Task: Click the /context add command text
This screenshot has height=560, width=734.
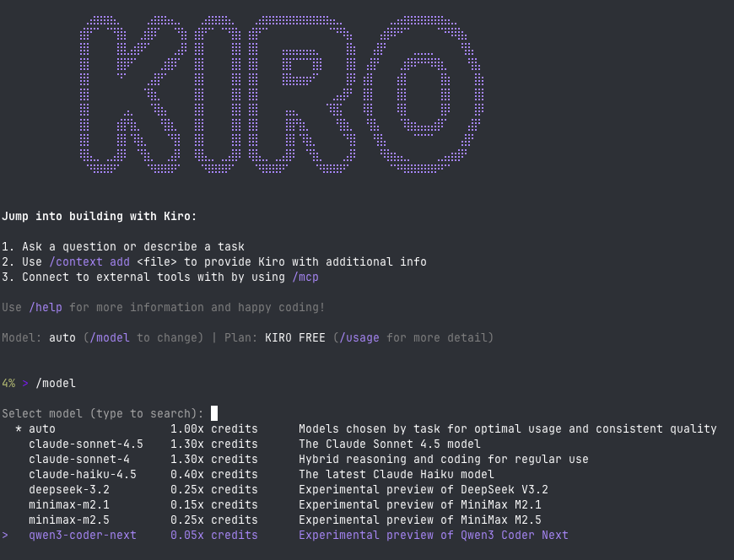Action: coord(89,262)
